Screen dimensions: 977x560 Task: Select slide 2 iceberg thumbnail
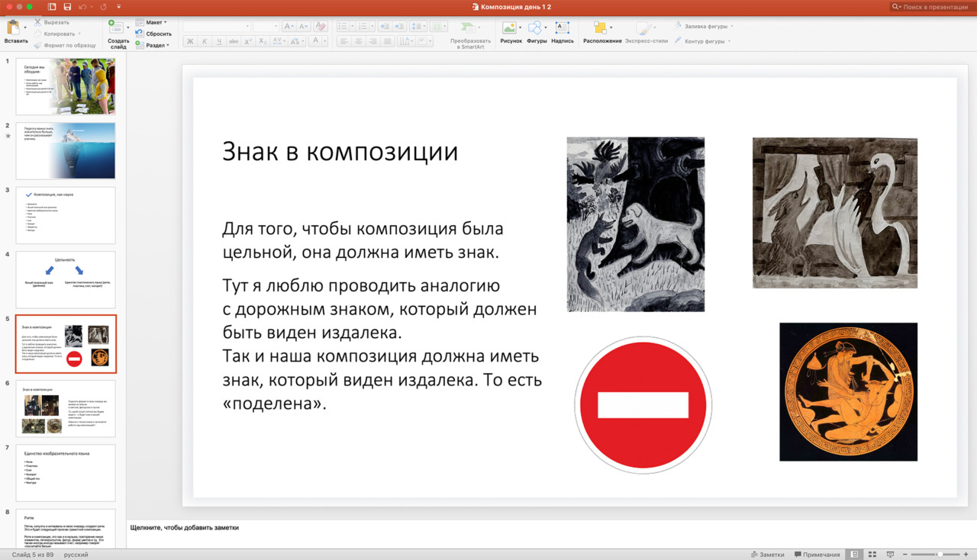(66, 151)
